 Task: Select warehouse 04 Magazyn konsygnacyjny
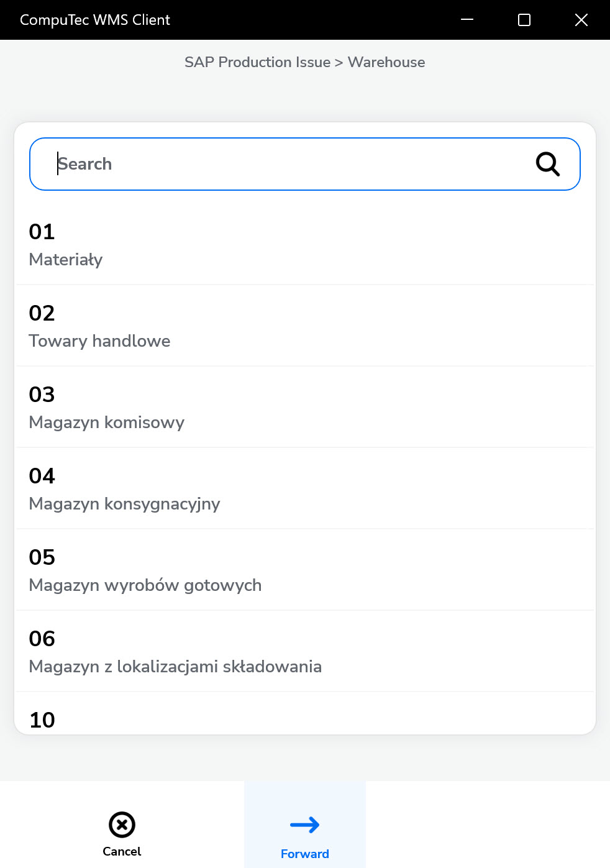[x=304, y=489]
